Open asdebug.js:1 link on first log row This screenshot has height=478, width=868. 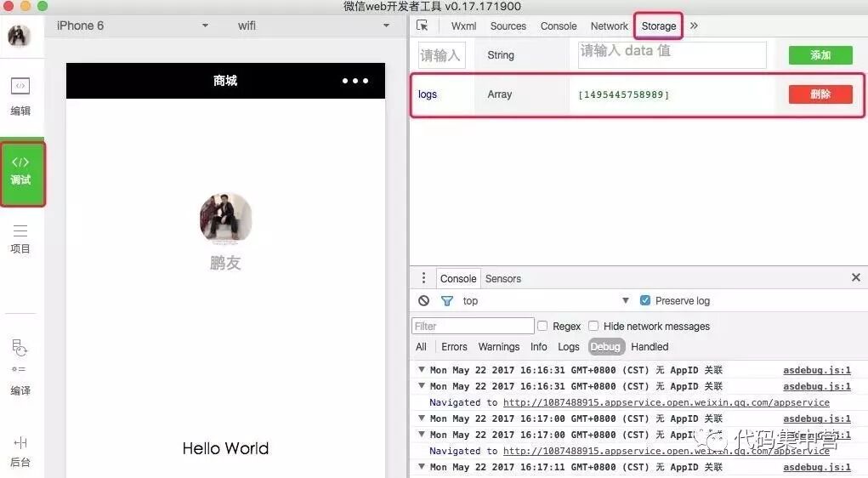[x=817, y=370]
